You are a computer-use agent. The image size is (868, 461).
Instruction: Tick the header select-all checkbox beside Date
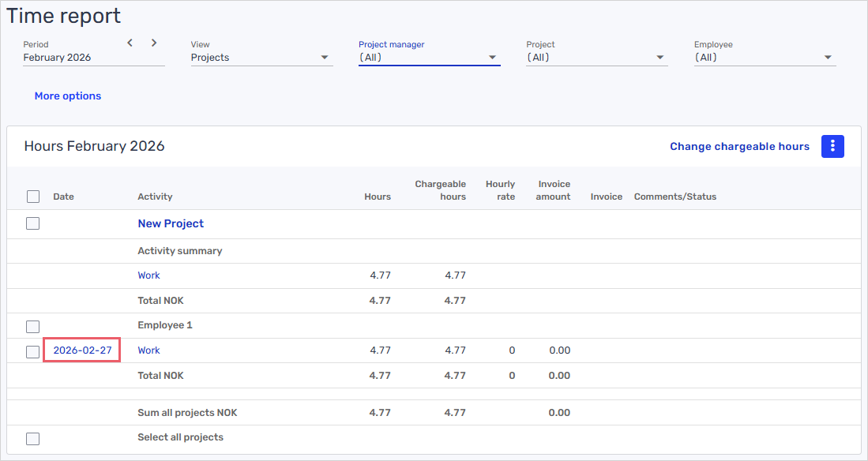coord(33,197)
